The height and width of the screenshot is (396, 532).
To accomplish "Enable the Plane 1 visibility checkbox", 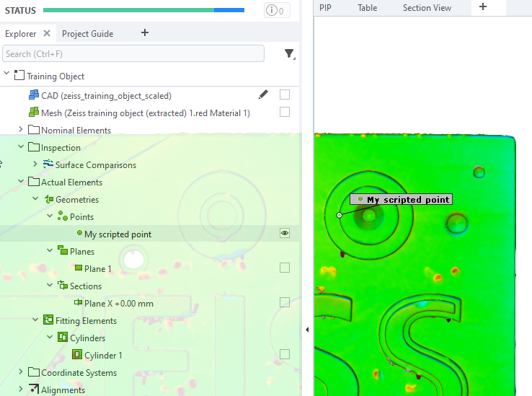I will 285,268.
